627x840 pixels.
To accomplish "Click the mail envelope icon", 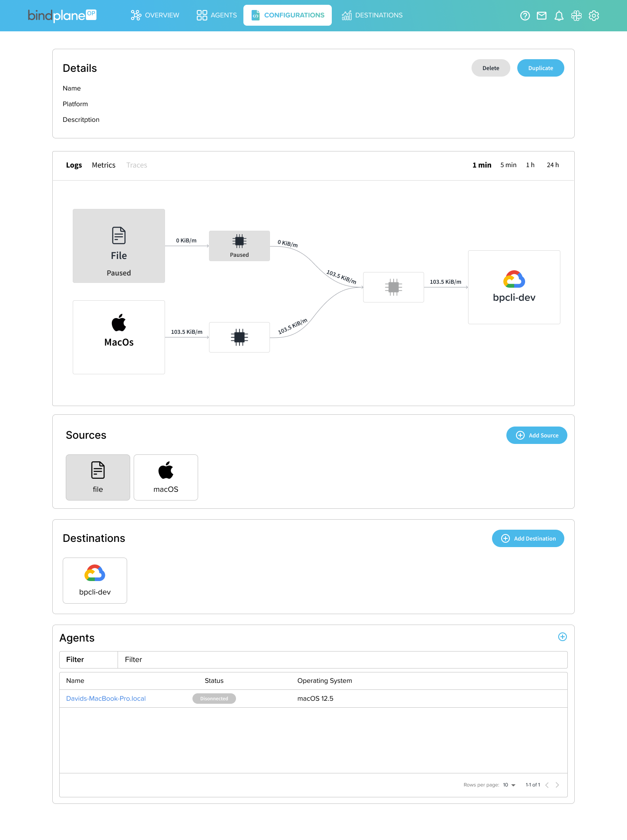I will [x=542, y=16].
